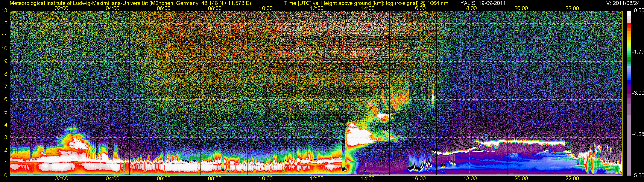Click the 22:00 label on the bottom time axis
The width and height of the screenshot is (644, 182).
(572, 179)
